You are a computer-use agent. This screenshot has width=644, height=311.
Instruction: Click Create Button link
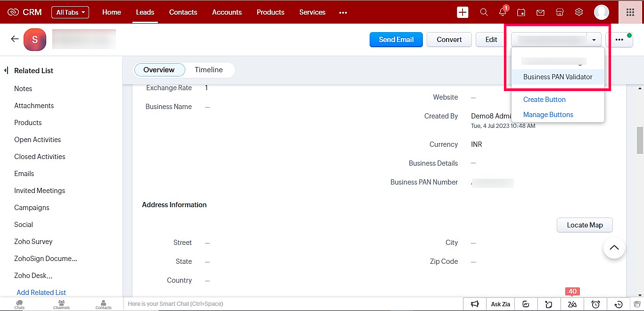[545, 100]
